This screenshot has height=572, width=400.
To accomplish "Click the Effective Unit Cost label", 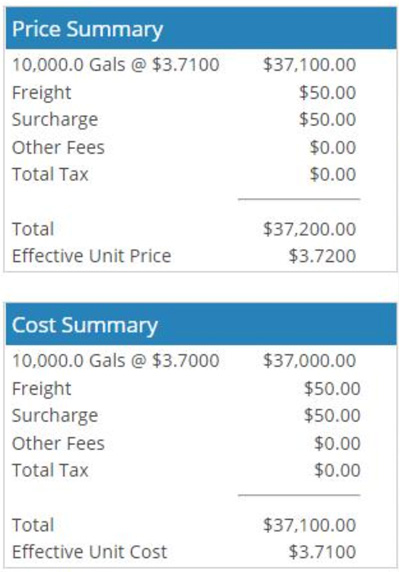I will (89, 552).
